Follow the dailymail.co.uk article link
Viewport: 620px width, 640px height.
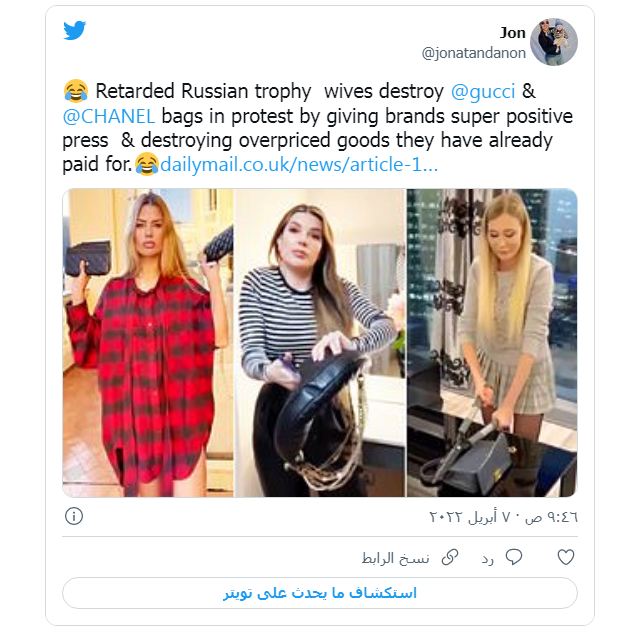click(x=299, y=164)
